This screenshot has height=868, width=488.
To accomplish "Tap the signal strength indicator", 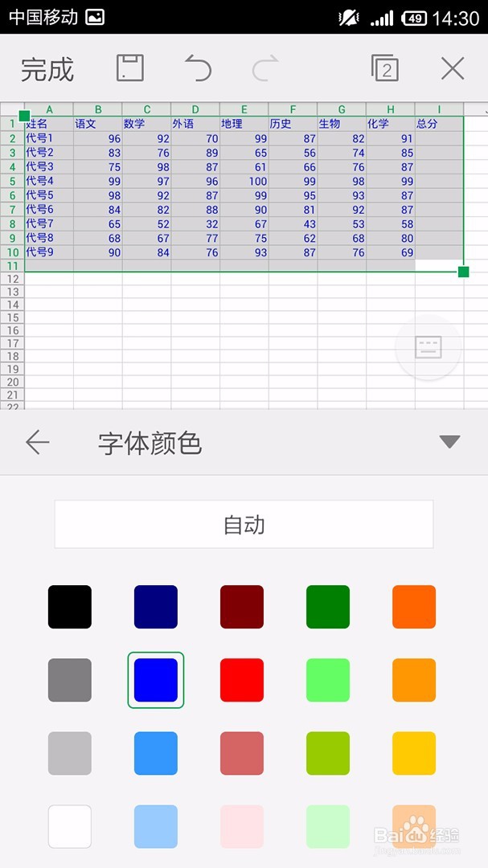I will point(382,18).
